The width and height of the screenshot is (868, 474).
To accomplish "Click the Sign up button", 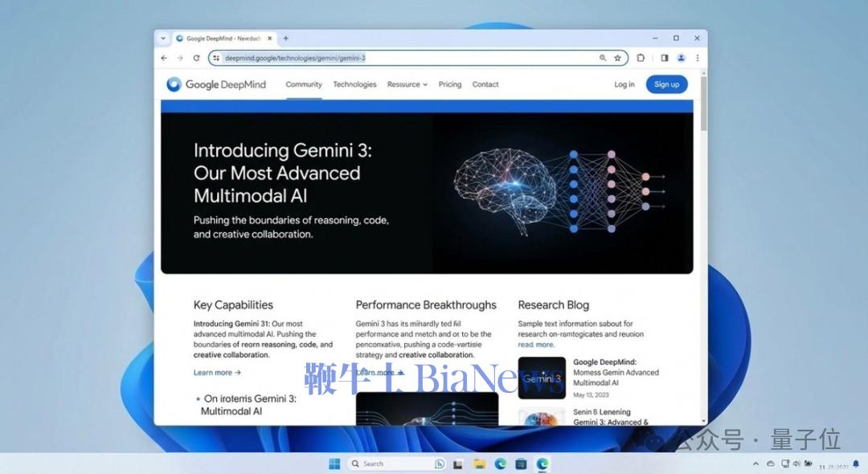I will click(666, 84).
